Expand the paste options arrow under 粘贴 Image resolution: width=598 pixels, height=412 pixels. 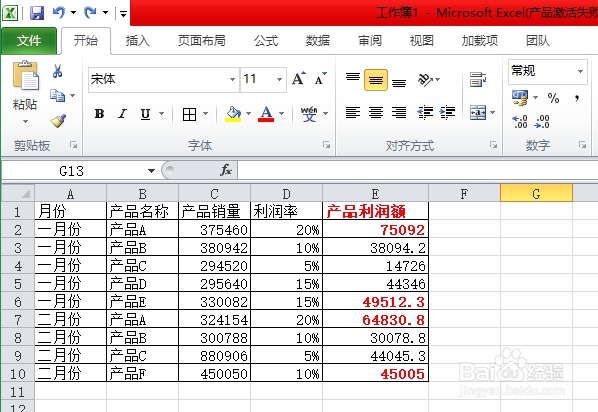(x=25, y=122)
